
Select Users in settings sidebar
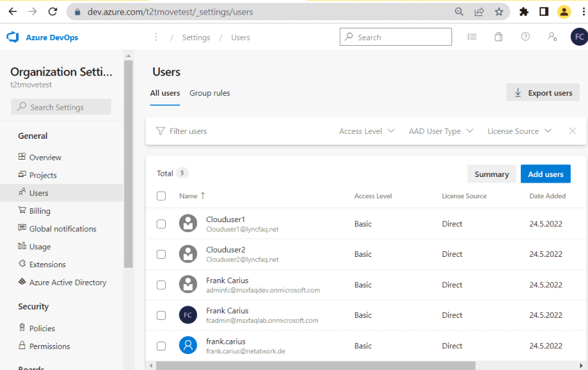tap(62, 193)
